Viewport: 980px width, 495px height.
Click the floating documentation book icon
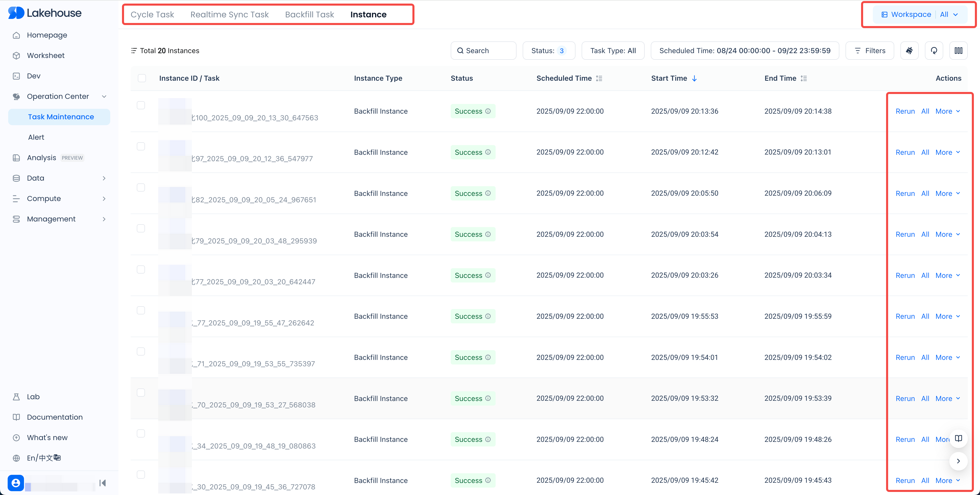pyautogui.click(x=958, y=439)
